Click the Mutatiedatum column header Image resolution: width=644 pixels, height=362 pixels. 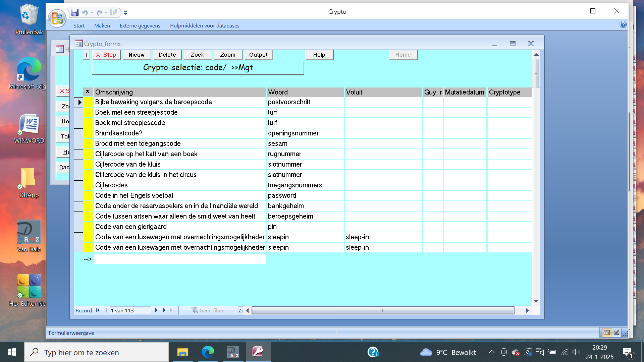tap(465, 92)
